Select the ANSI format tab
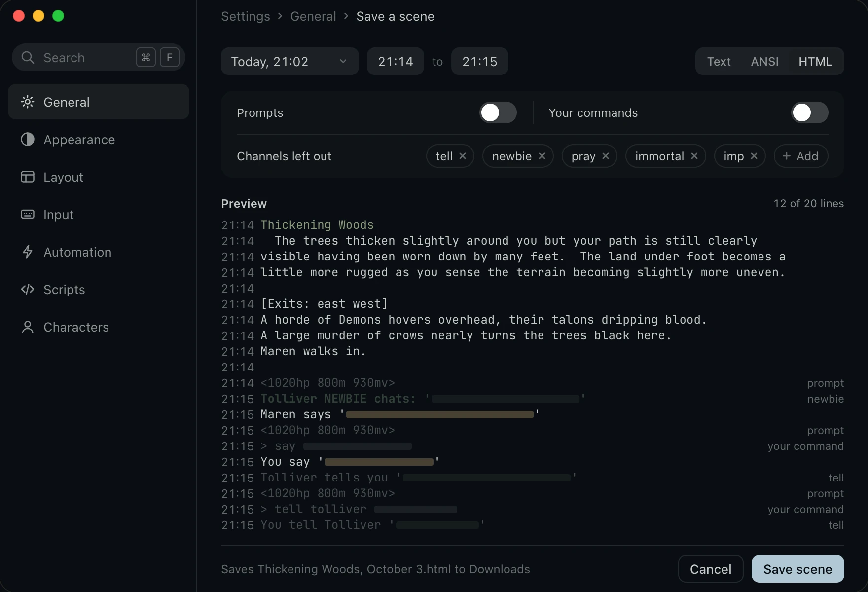The width and height of the screenshot is (868, 592). (x=764, y=62)
